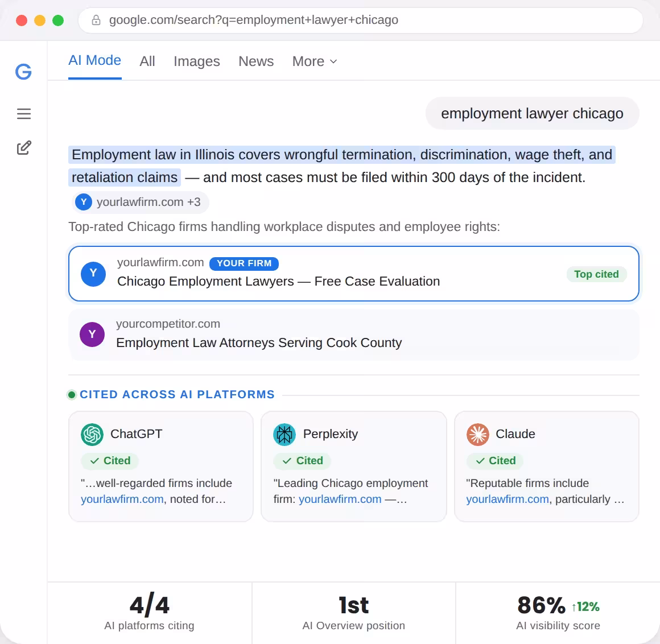Click the Perplexity card title text
This screenshot has height=644, width=660.
[331, 434]
